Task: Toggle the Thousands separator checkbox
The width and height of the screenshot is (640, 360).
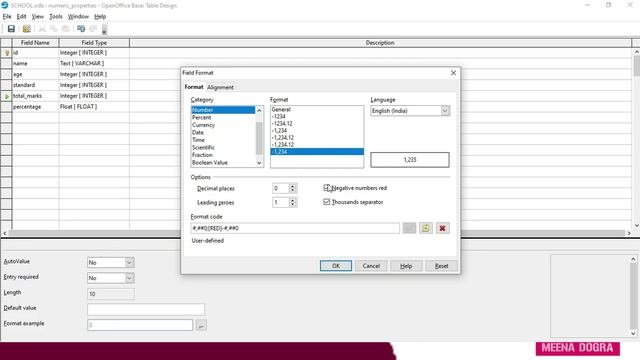Action: point(327,202)
